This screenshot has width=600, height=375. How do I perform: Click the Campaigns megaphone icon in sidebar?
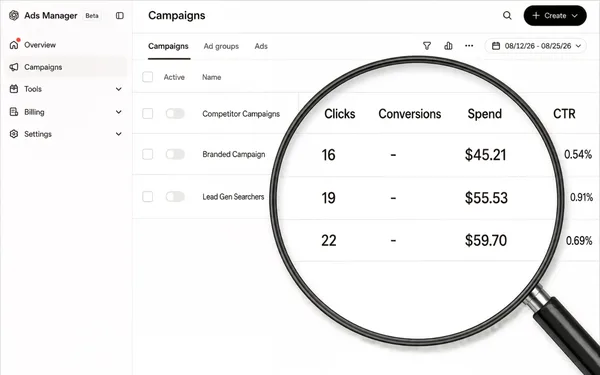point(14,67)
